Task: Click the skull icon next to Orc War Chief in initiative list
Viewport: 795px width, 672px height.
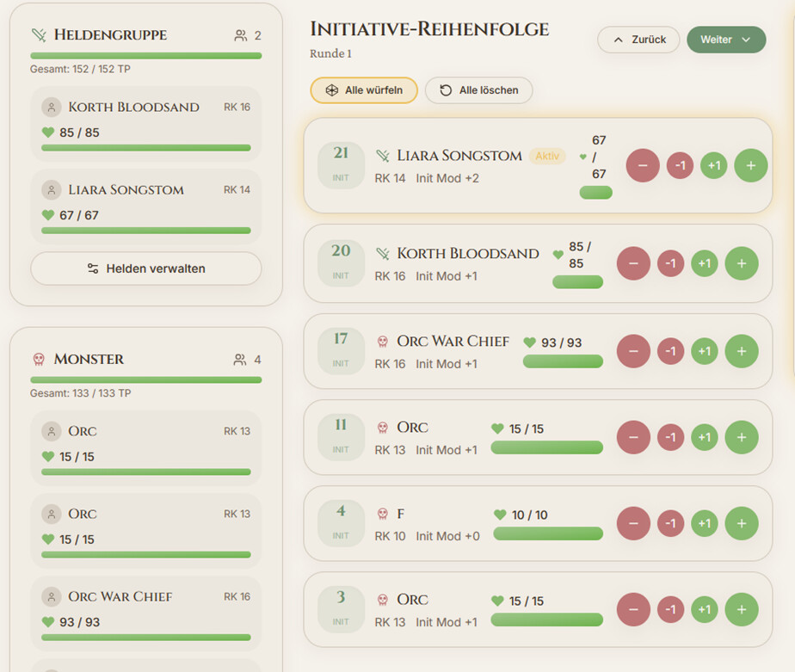Action: [383, 342]
